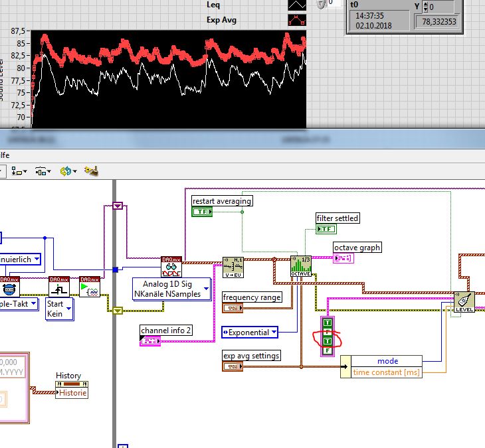485x448 pixels.
Task: Click the DAQmx Read node icon
Action: pos(171,267)
